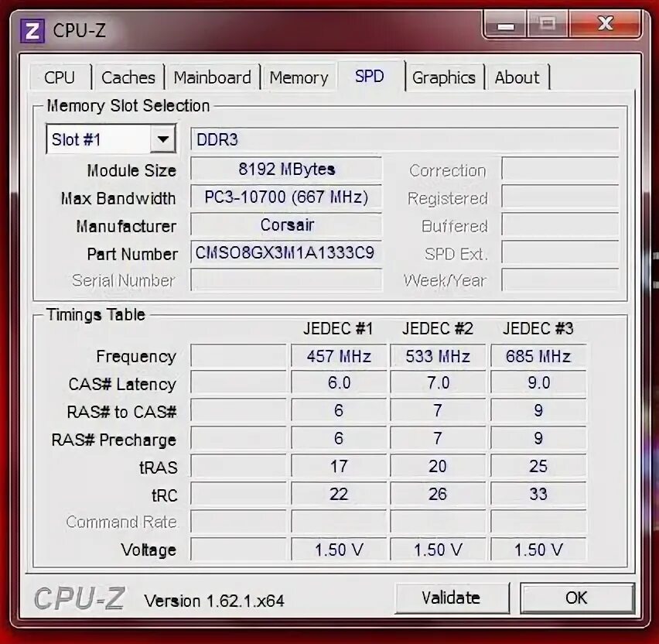Click tRAS value 20
This screenshot has height=644, width=659.
point(438,466)
